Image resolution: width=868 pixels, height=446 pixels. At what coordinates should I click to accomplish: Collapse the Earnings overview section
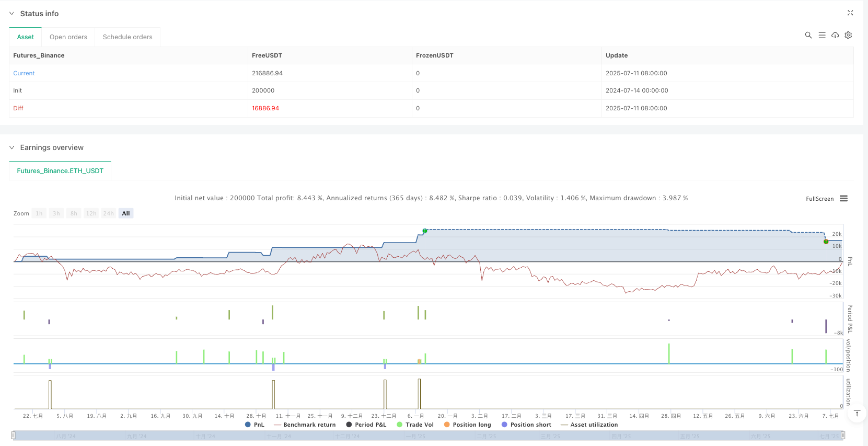click(x=12, y=147)
